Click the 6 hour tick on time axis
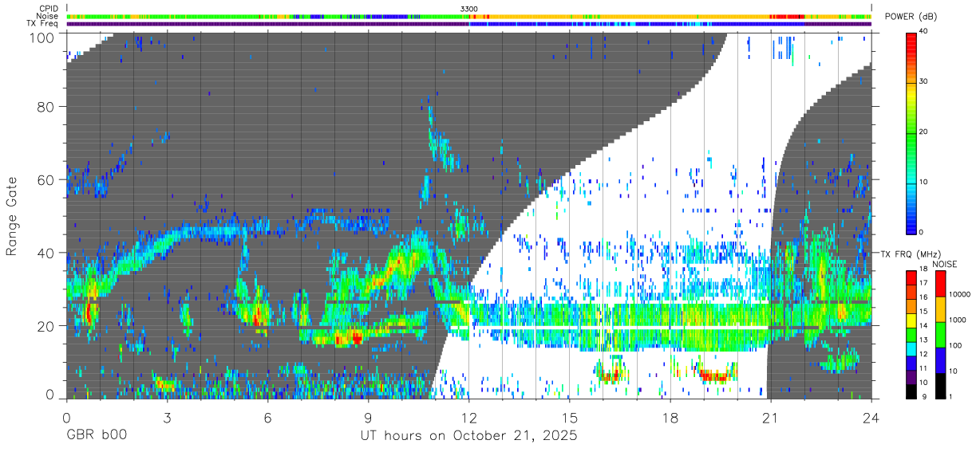Screen dimensions: 980x452 point(267,418)
